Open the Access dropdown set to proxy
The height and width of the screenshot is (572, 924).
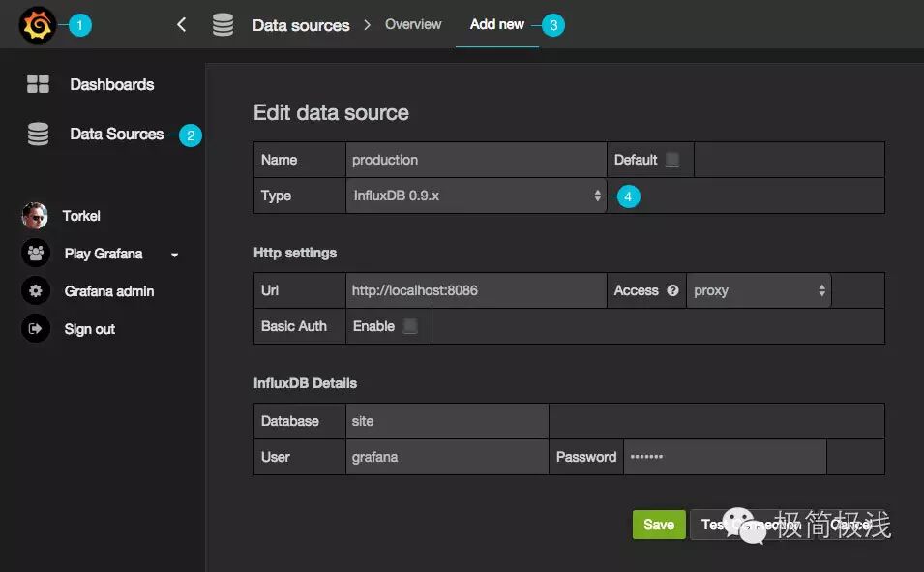point(759,290)
